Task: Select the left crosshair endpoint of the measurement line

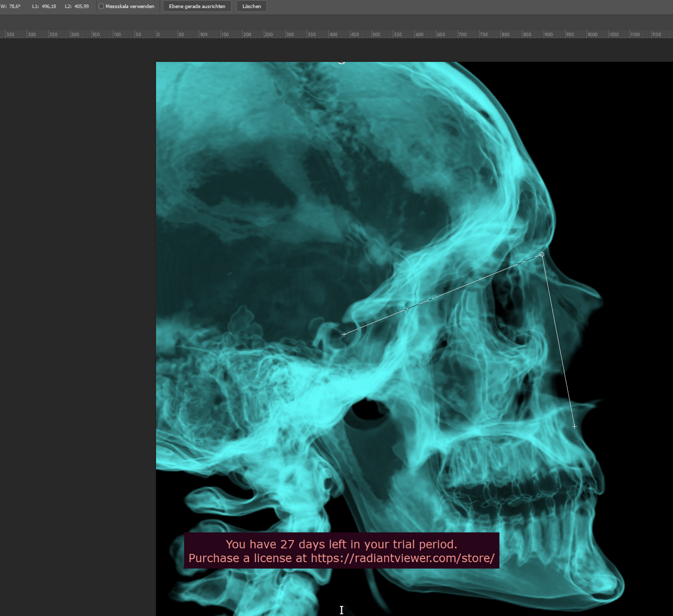Action: pyautogui.click(x=344, y=334)
